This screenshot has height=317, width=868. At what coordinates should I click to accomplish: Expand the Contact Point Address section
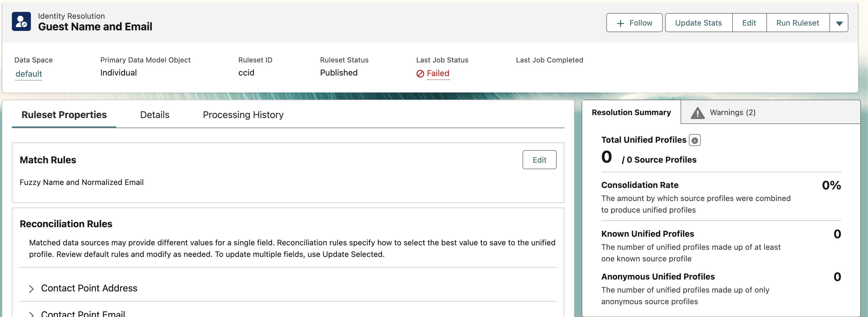pyautogui.click(x=31, y=289)
